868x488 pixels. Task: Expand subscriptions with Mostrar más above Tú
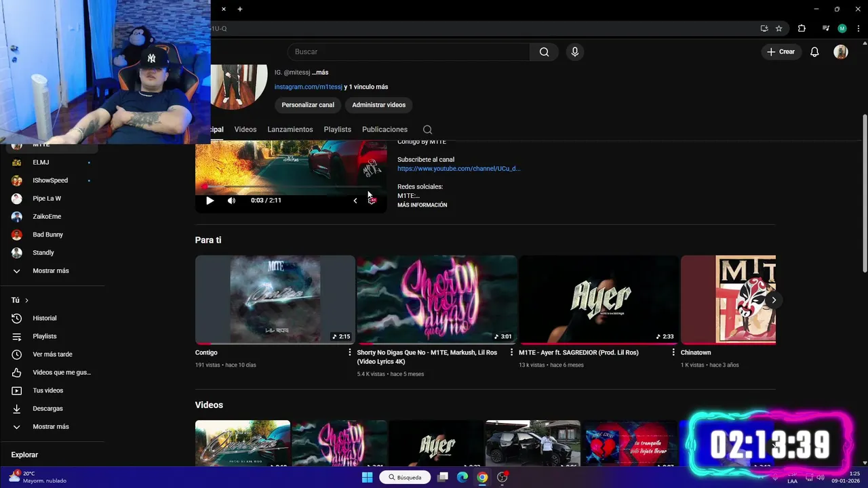pos(52,271)
